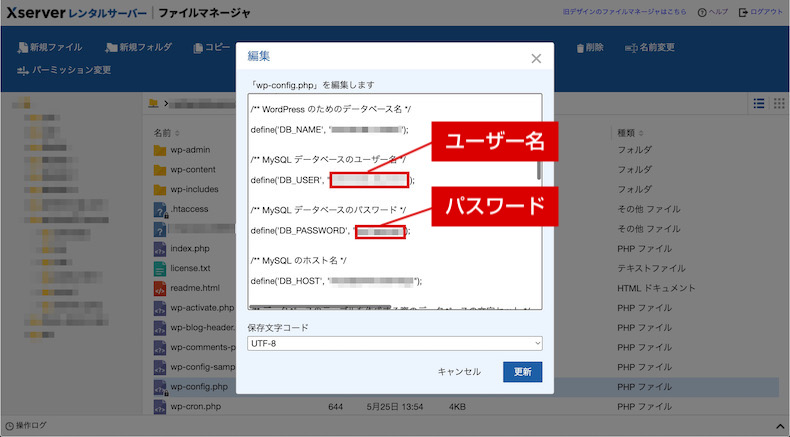
Task: Select the wp-content folder icon
Action: (160, 170)
